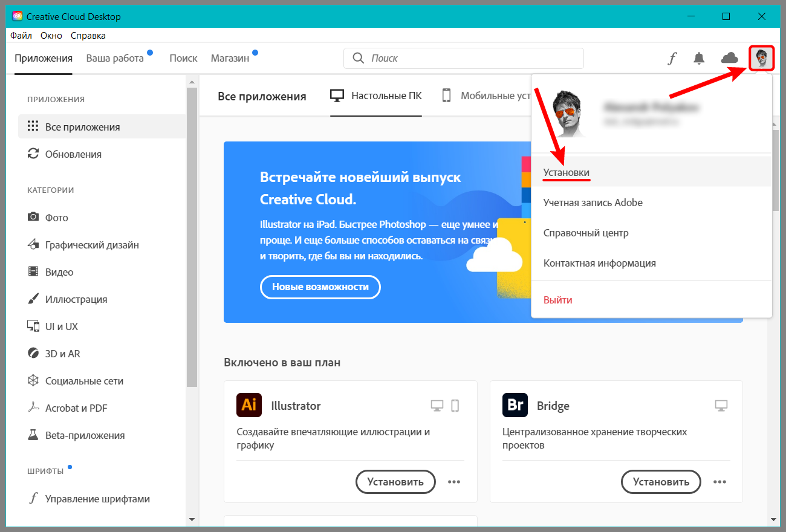The width and height of the screenshot is (786, 532).
Task: Open the notifications bell
Action: [699, 58]
